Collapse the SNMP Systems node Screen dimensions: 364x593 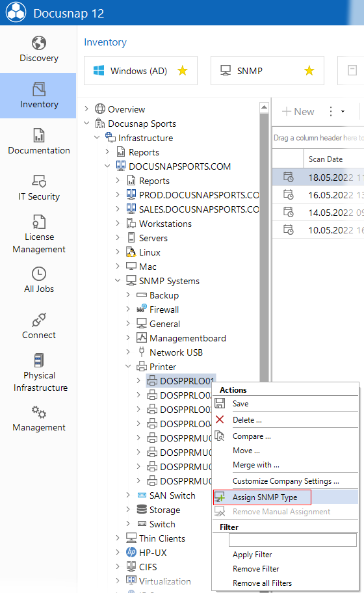click(118, 281)
